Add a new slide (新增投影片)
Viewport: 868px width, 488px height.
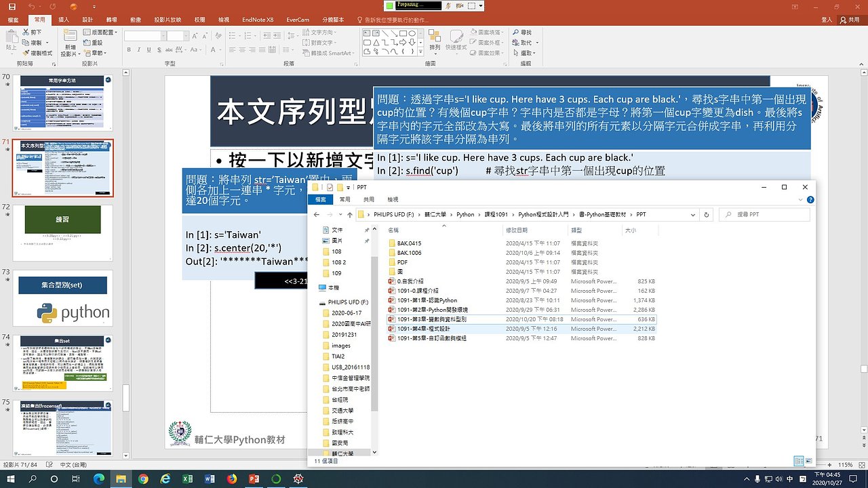[x=70, y=43]
